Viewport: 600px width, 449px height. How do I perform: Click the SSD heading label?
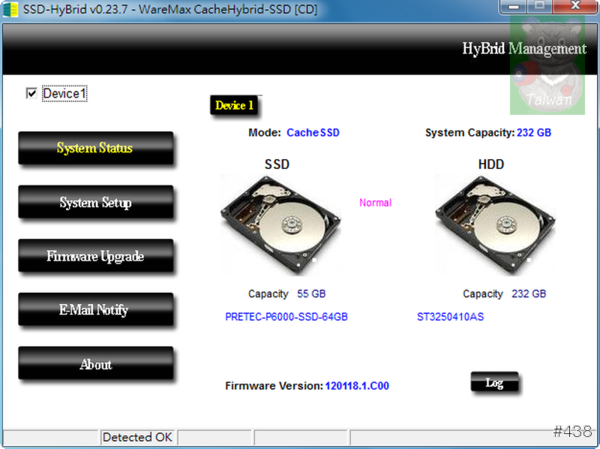tap(277, 164)
